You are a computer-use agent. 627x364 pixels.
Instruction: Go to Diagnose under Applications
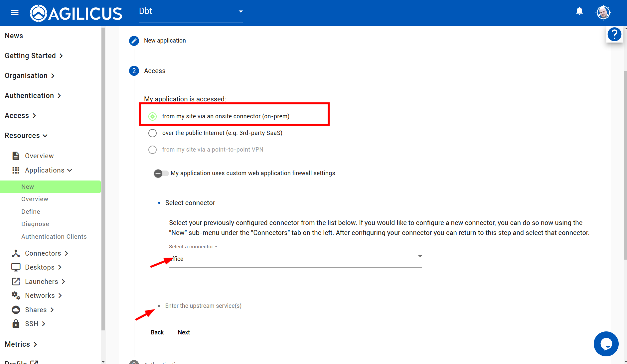click(x=35, y=224)
